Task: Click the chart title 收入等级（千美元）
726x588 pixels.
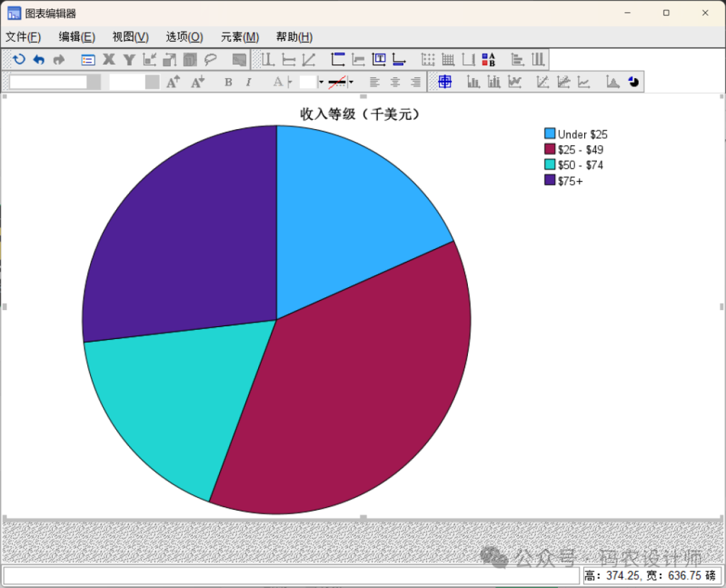Action: click(359, 114)
